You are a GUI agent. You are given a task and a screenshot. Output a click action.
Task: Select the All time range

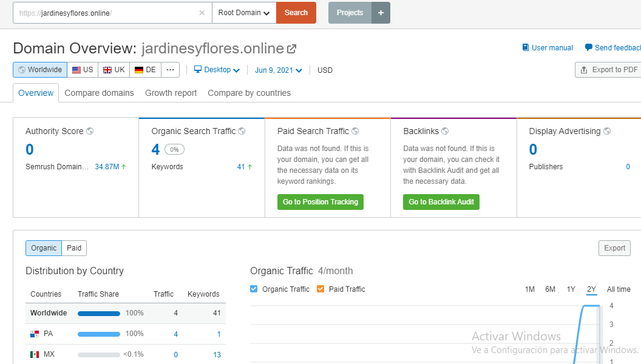click(619, 289)
